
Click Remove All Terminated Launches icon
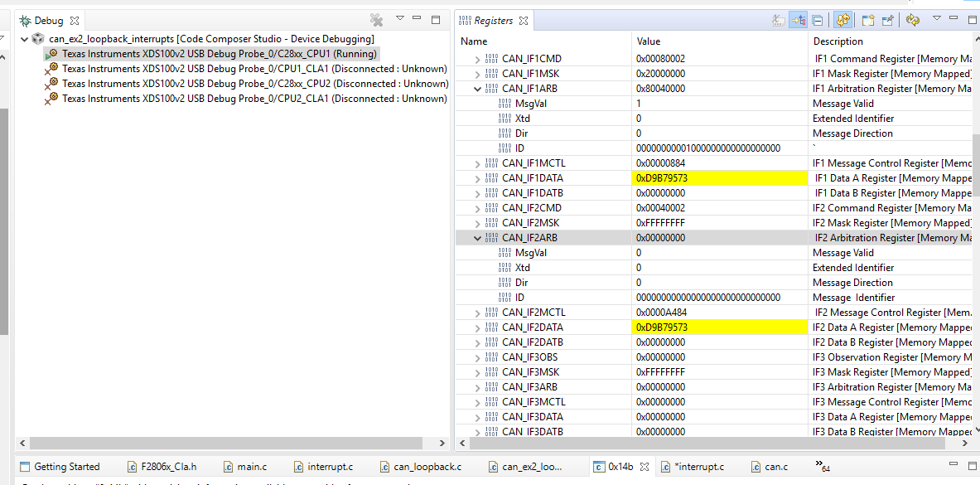376,21
